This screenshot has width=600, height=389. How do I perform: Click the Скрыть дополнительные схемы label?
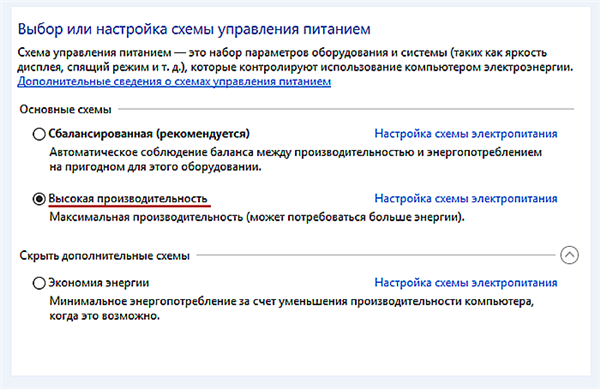pos(104,256)
